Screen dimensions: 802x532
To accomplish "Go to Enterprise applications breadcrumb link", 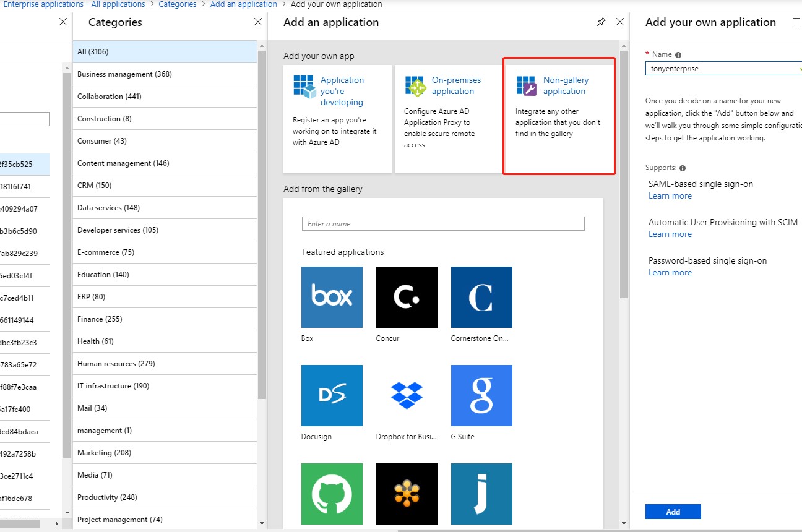I will tap(74, 4).
